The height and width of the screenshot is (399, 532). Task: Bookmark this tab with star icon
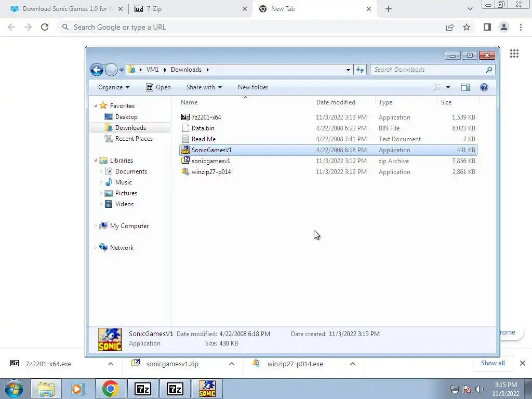467,27
